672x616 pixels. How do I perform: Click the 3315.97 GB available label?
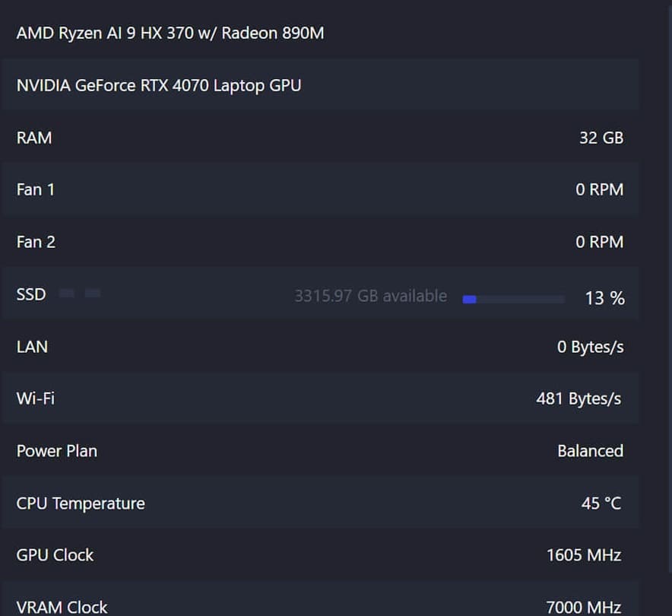pyautogui.click(x=370, y=296)
